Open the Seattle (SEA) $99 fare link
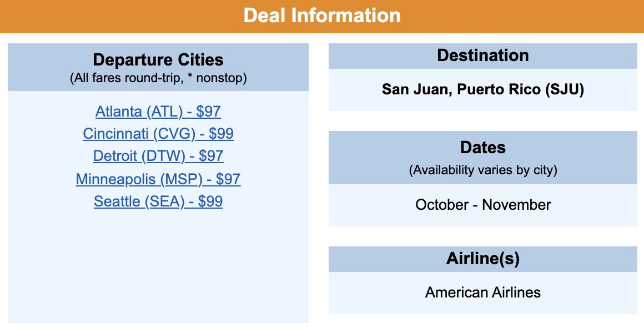 coord(157,201)
